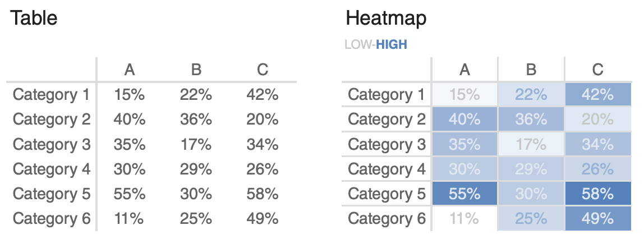Select the 36% cell in the plain table
Image resolution: width=644 pixels, height=239 pixels.
point(196,119)
